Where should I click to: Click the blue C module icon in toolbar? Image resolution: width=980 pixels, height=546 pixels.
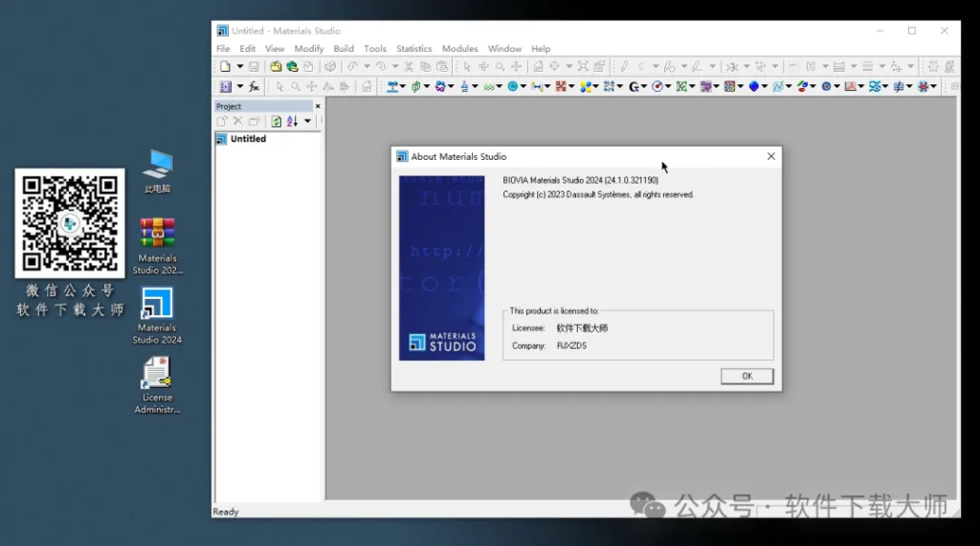[513, 87]
